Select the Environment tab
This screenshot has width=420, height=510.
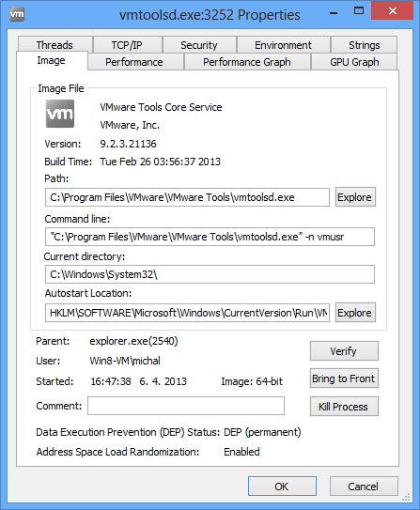click(283, 44)
